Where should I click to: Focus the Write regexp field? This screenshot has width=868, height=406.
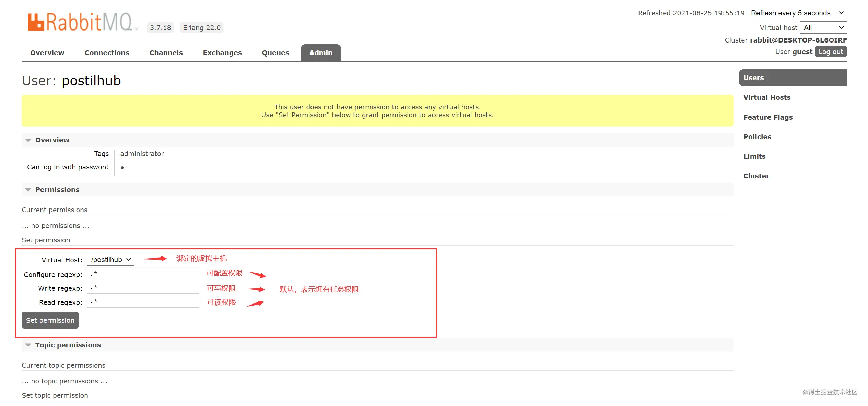(x=143, y=288)
